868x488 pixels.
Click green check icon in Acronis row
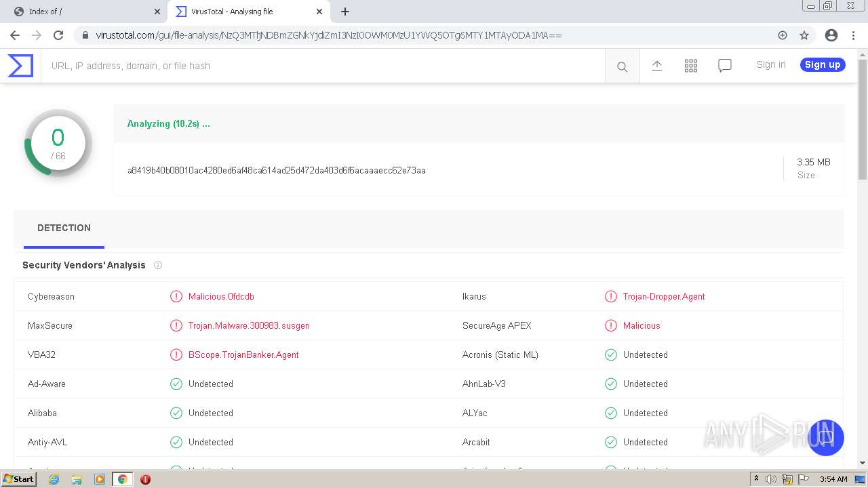[611, 354]
